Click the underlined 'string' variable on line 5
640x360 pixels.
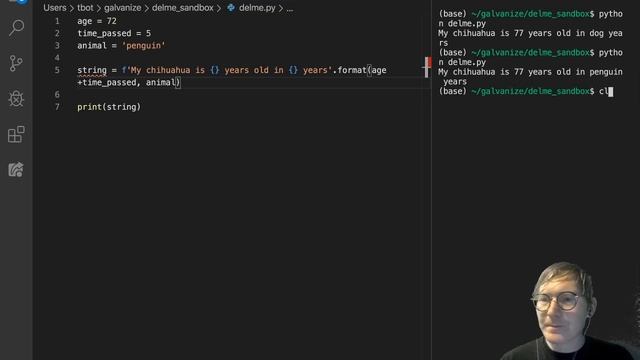(92, 70)
